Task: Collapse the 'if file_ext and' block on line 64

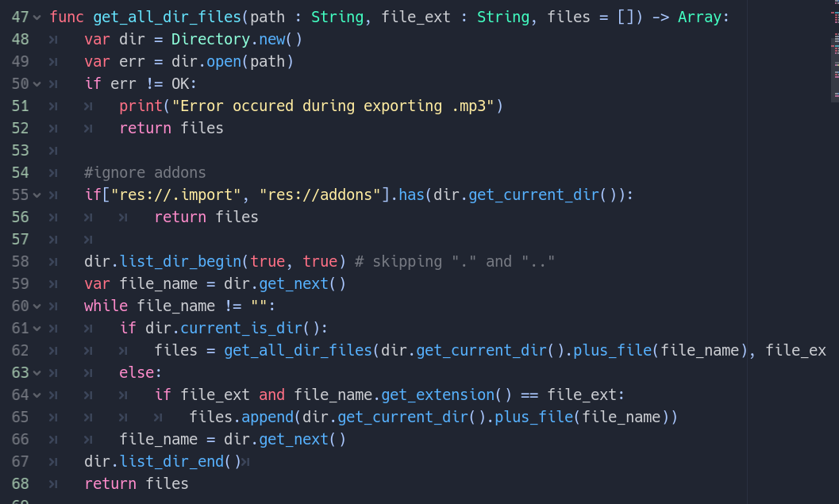Action: [x=37, y=394]
